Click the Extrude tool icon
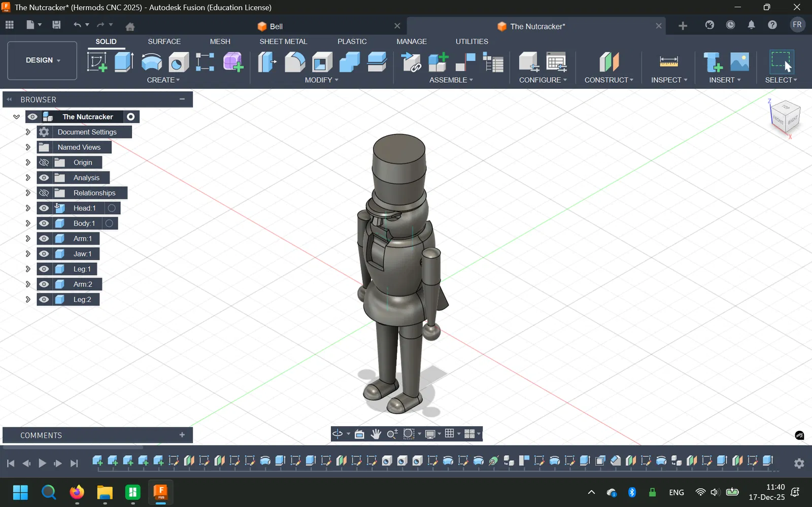Image resolution: width=812 pixels, height=507 pixels. [124, 62]
